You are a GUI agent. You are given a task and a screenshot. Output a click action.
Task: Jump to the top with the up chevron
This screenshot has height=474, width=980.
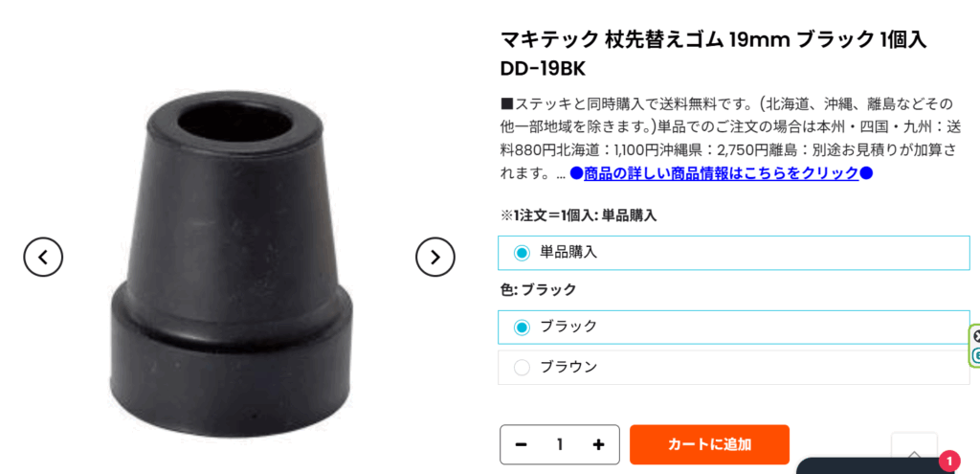click(x=914, y=453)
